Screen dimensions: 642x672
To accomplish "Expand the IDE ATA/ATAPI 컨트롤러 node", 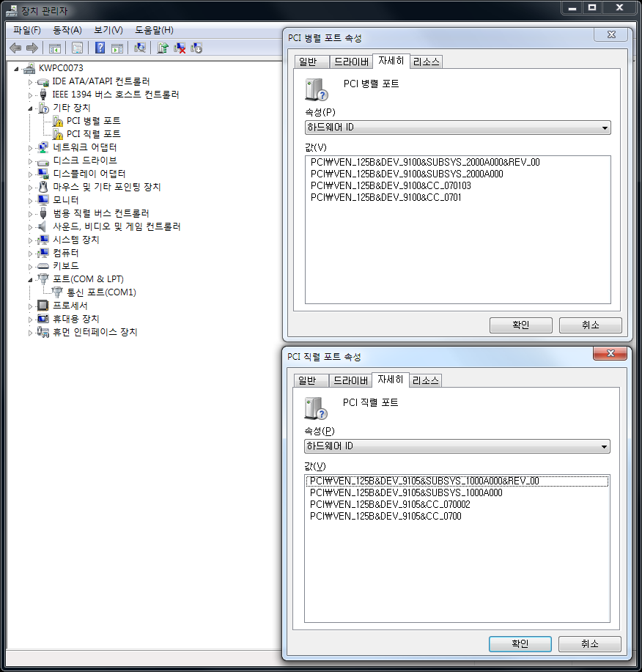I will tap(30, 82).
